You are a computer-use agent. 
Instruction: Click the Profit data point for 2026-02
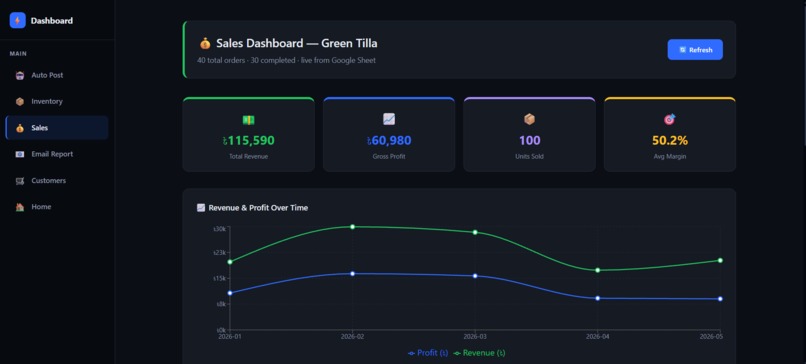point(353,274)
